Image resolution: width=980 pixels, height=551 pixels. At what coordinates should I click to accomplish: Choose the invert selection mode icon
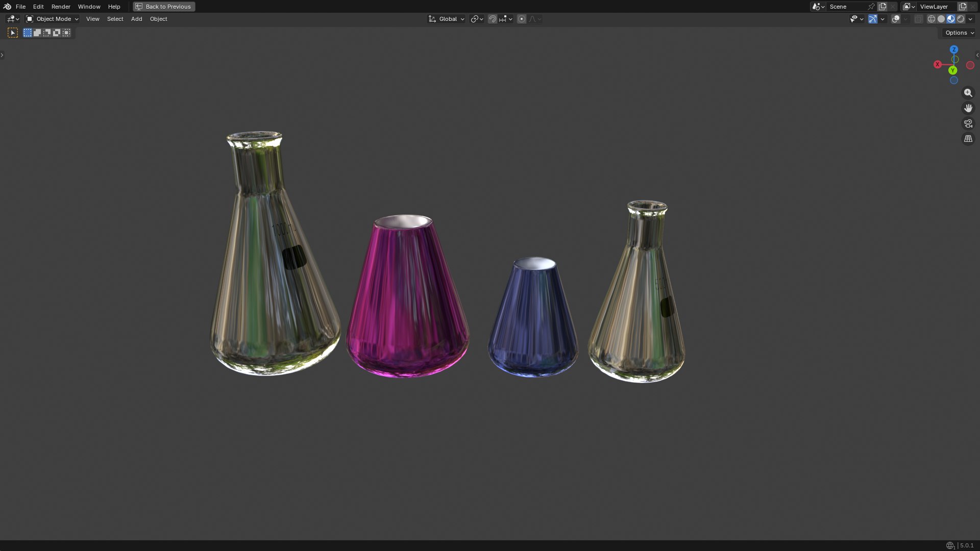57,33
